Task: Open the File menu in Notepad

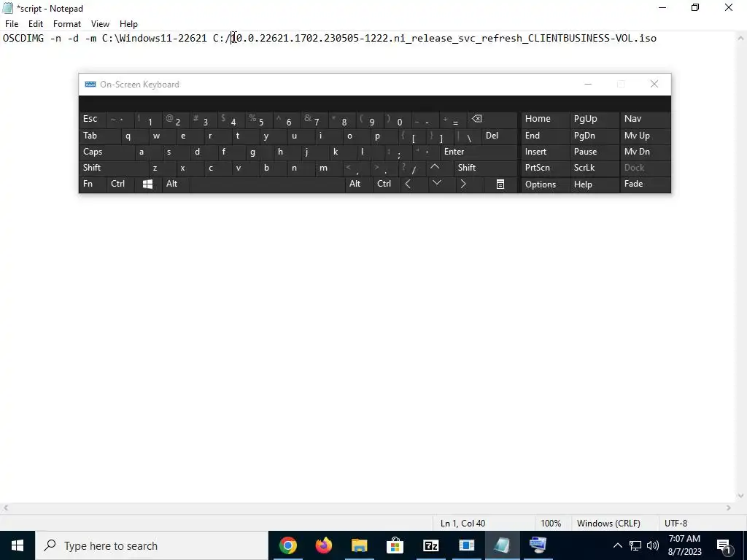Action: (12, 24)
